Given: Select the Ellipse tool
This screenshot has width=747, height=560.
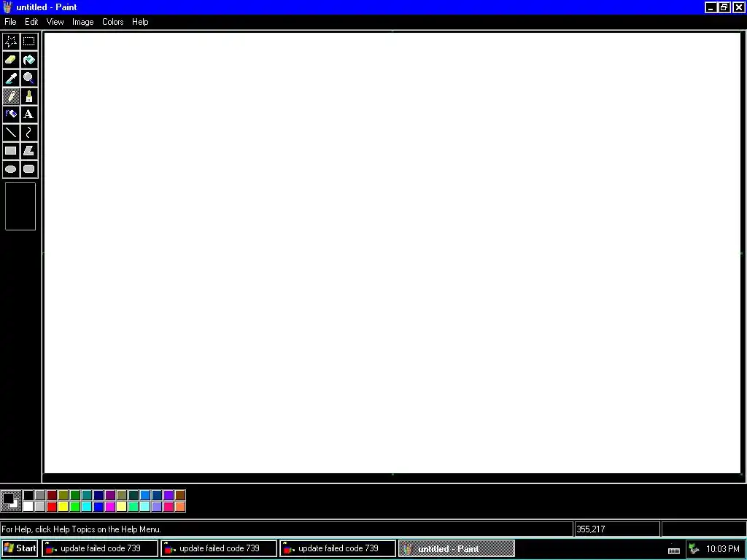Looking at the screenshot, I should pyautogui.click(x=11, y=169).
